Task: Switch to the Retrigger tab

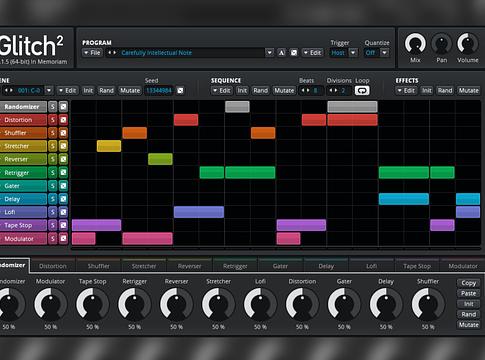Action: (x=235, y=266)
